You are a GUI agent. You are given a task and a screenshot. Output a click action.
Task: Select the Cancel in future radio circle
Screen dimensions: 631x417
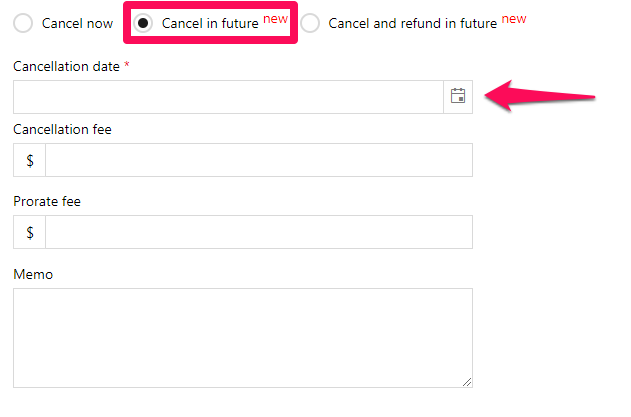tap(143, 23)
